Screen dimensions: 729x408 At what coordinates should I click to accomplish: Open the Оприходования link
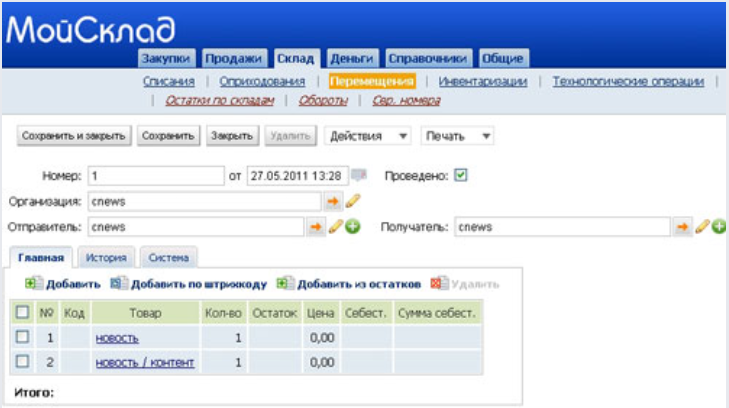pos(262,81)
